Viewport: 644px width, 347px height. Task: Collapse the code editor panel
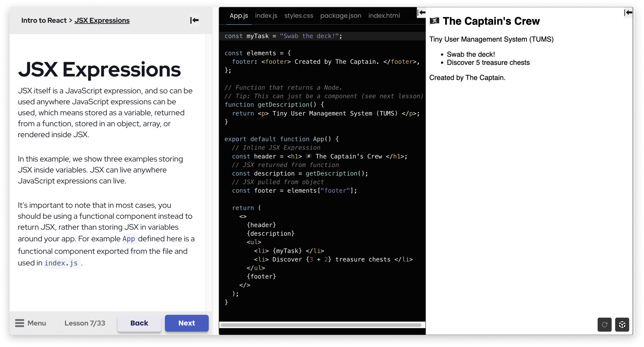[x=421, y=13]
